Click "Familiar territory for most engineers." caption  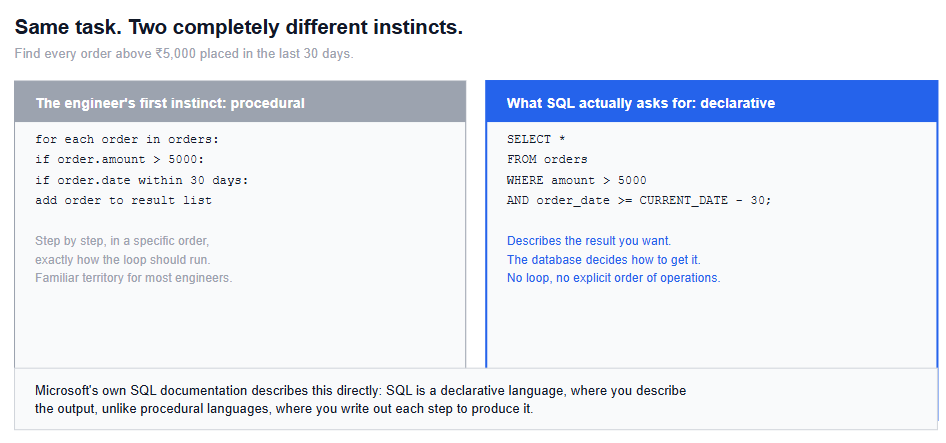(133, 278)
